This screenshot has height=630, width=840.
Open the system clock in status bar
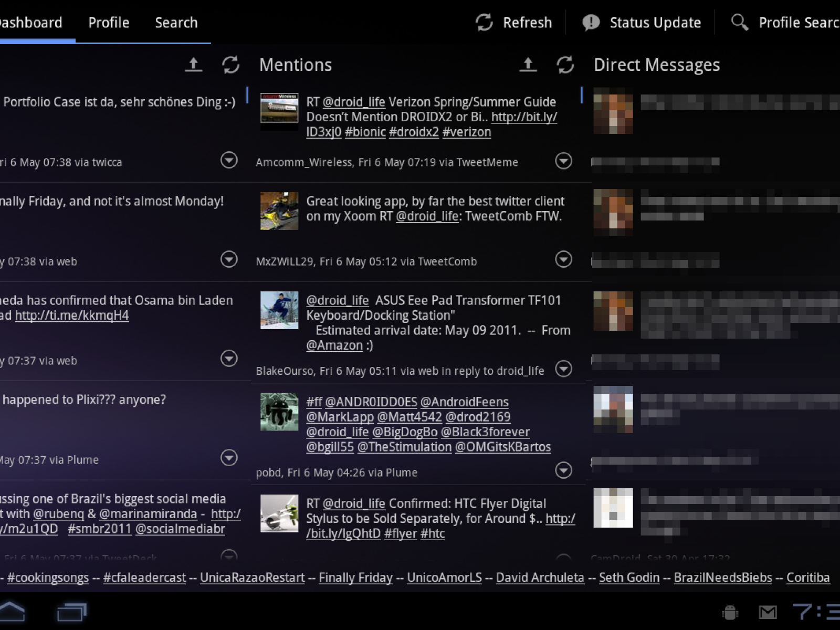816,612
